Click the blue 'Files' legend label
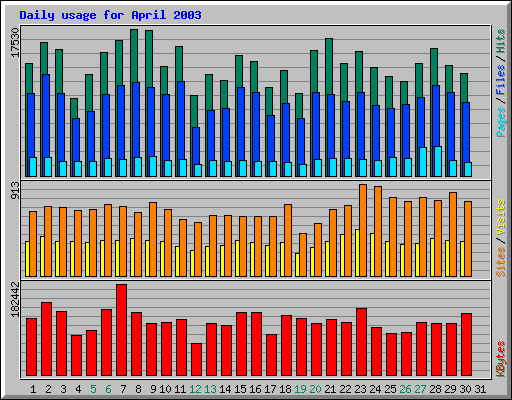Viewport: 512px width, 400px height. (x=500, y=80)
